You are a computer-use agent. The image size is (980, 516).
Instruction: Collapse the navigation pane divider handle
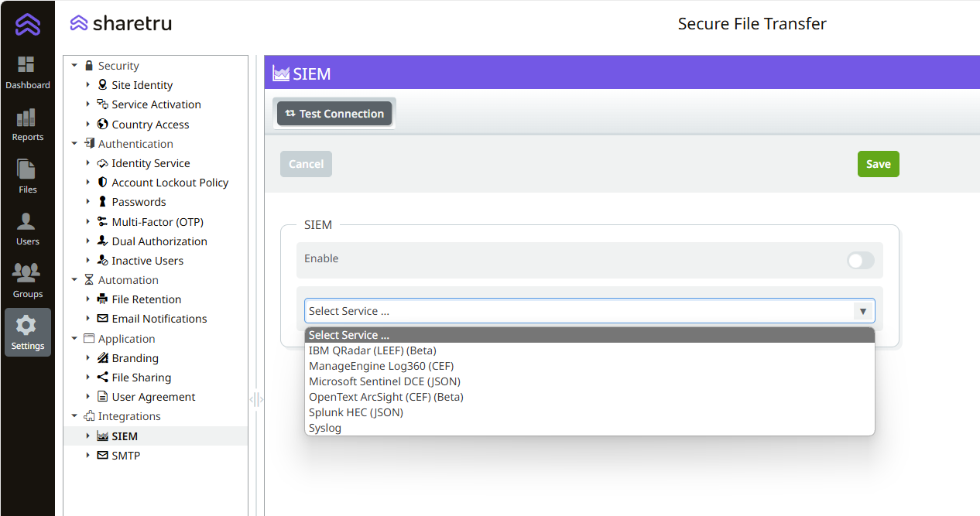click(256, 399)
